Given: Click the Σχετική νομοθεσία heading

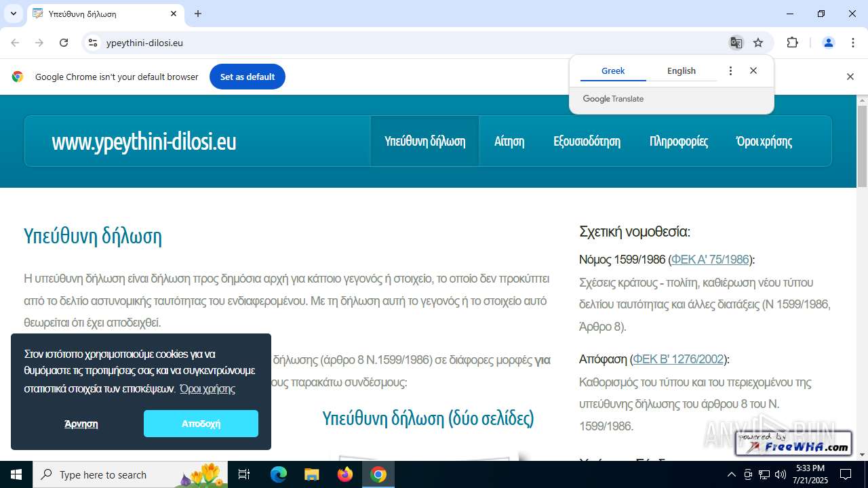Looking at the screenshot, I should [x=635, y=232].
